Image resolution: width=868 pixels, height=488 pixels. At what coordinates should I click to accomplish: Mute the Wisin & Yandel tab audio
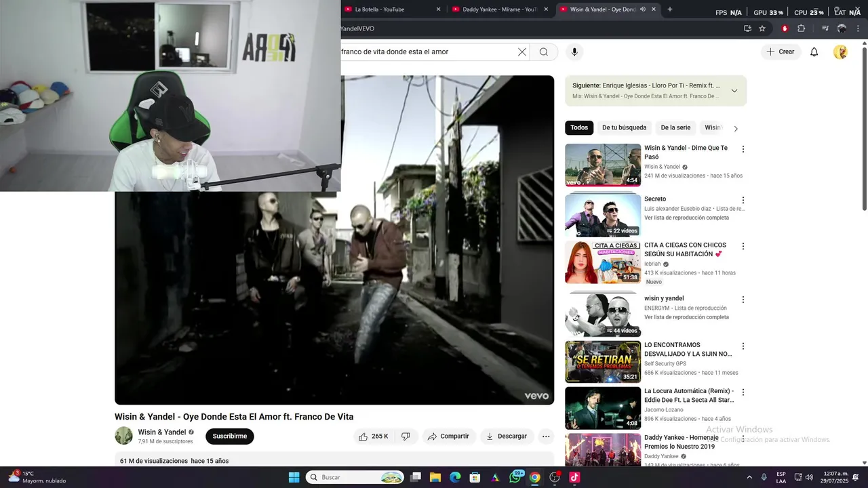pos(643,9)
